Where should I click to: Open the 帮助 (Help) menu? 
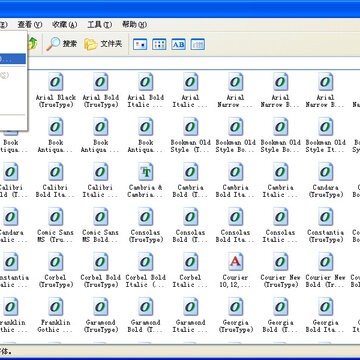point(134,24)
